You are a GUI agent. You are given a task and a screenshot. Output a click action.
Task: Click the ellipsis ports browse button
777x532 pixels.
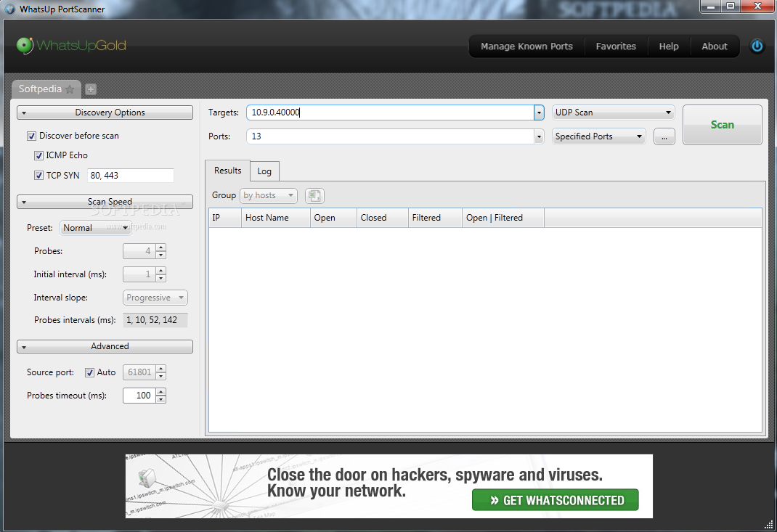coord(664,136)
